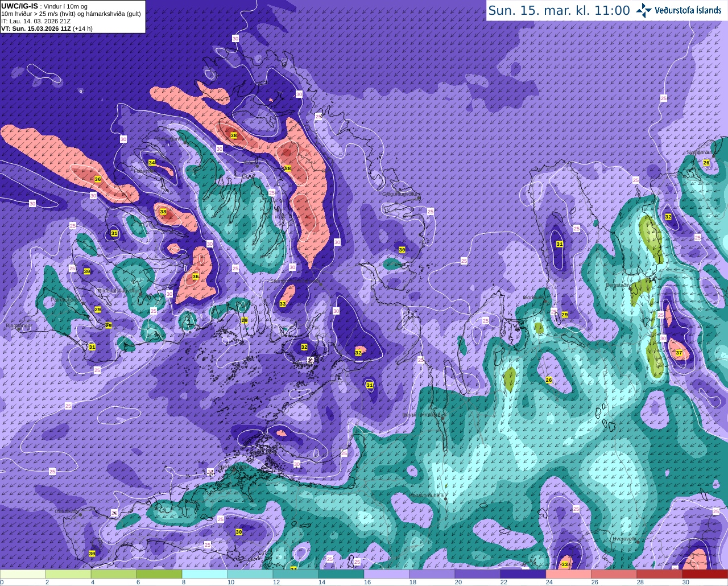
Task: Pick the dark red above-30 swatch in the colour bar
Action: (x=705, y=574)
